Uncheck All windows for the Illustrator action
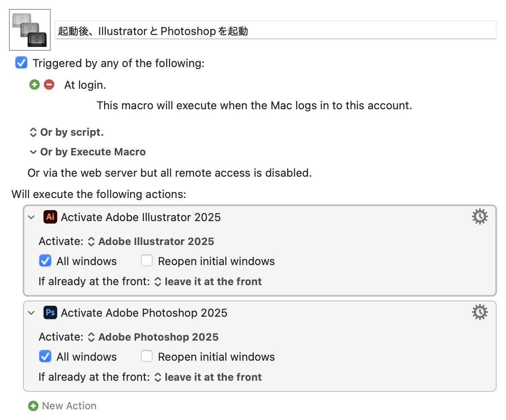Image resolution: width=506 pixels, height=420 pixels. coord(45,260)
